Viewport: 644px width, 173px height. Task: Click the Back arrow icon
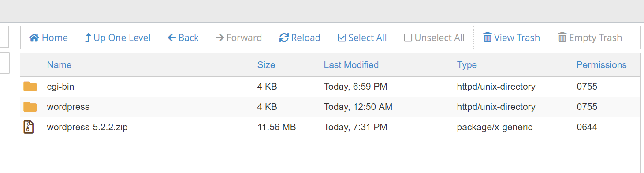pyautogui.click(x=172, y=38)
